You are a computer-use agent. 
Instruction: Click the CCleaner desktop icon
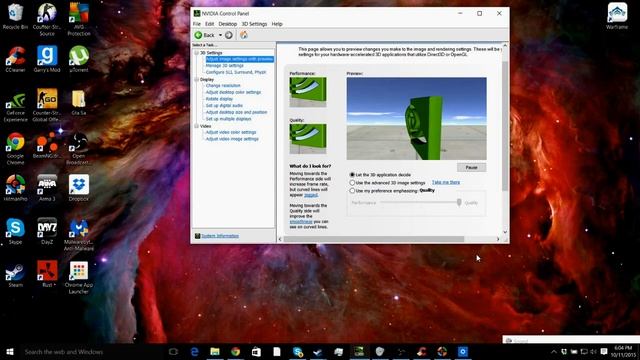15,57
